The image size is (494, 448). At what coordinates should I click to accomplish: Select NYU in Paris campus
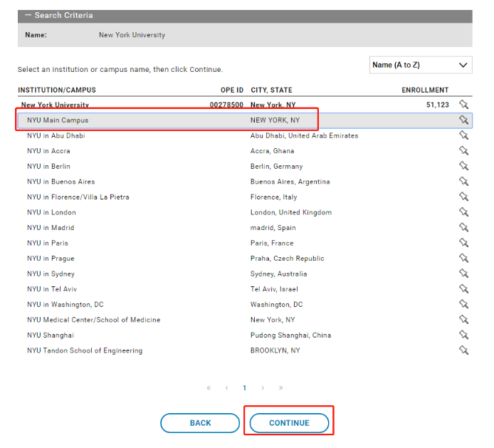[x=48, y=243]
